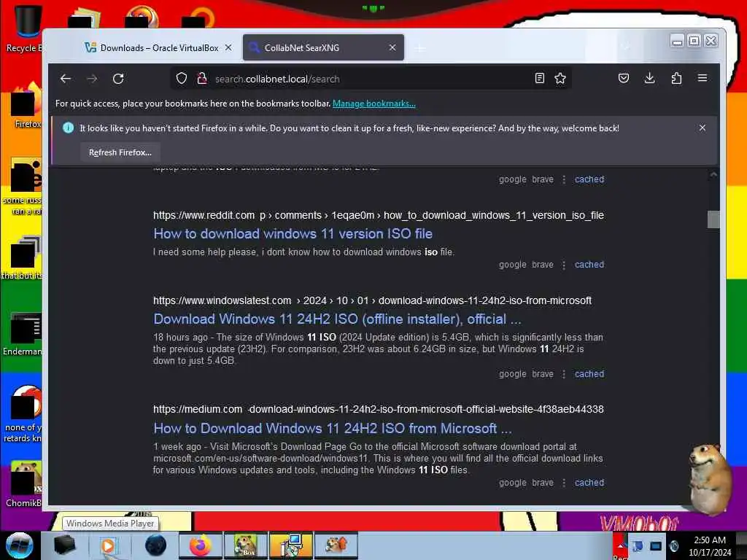Viewport: 747px width, 560px height.
Task: Open Save to Pocket button
Action: point(623,78)
